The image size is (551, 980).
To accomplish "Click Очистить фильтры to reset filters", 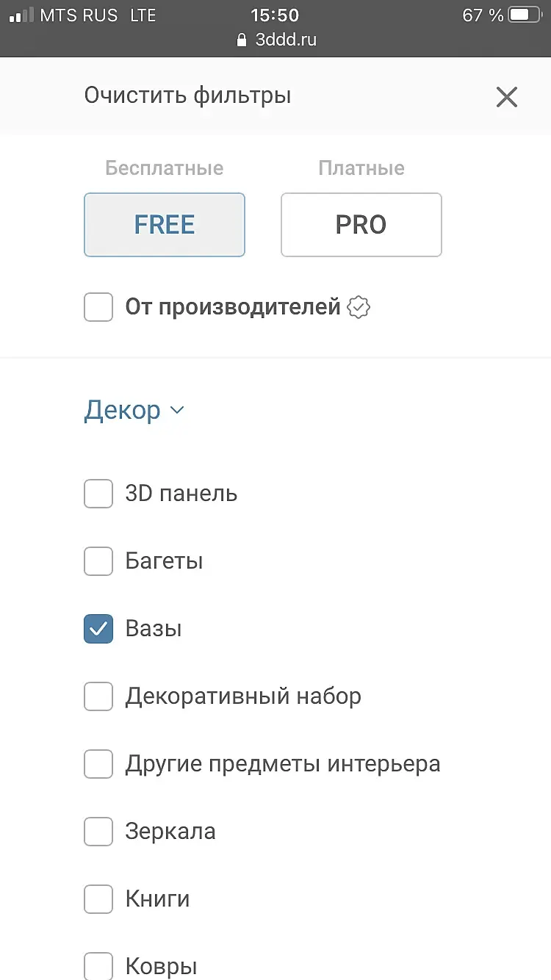I will [187, 96].
